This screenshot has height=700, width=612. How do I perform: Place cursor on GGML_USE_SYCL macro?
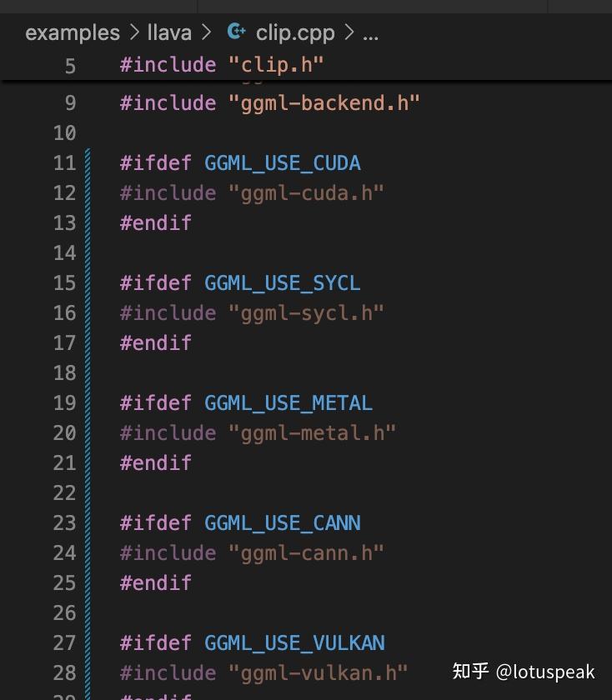[x=283, y=282]
